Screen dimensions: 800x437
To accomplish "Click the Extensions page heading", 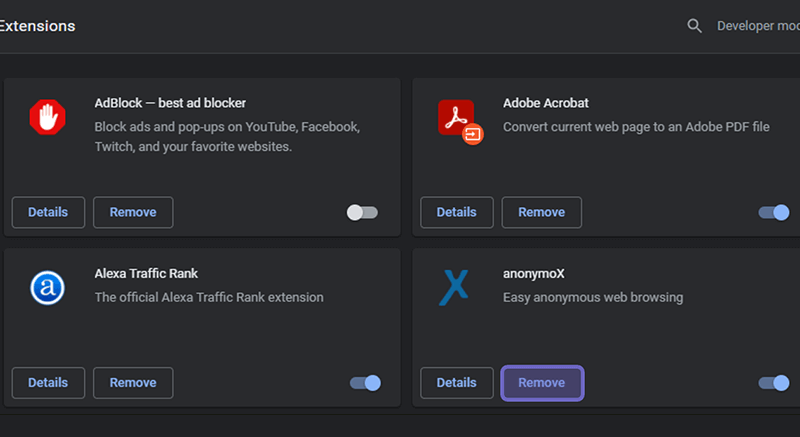I will [x=37, y=26].
